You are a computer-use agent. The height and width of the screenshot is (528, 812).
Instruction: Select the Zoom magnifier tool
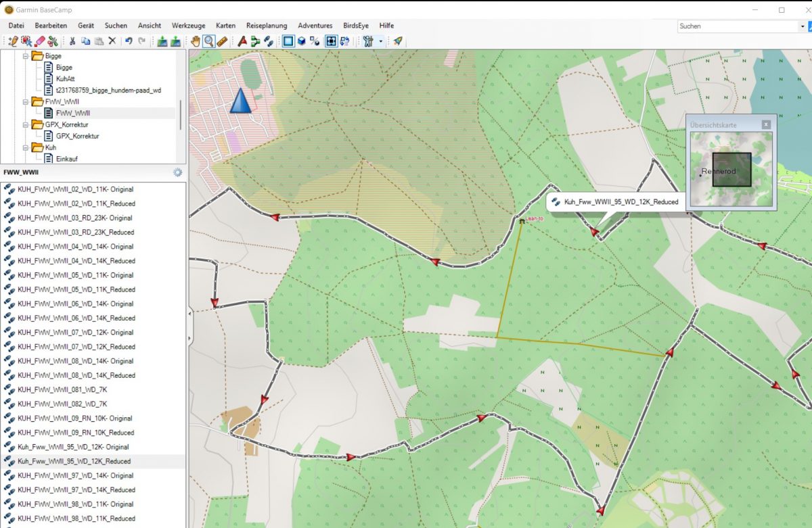click(209, 41)
